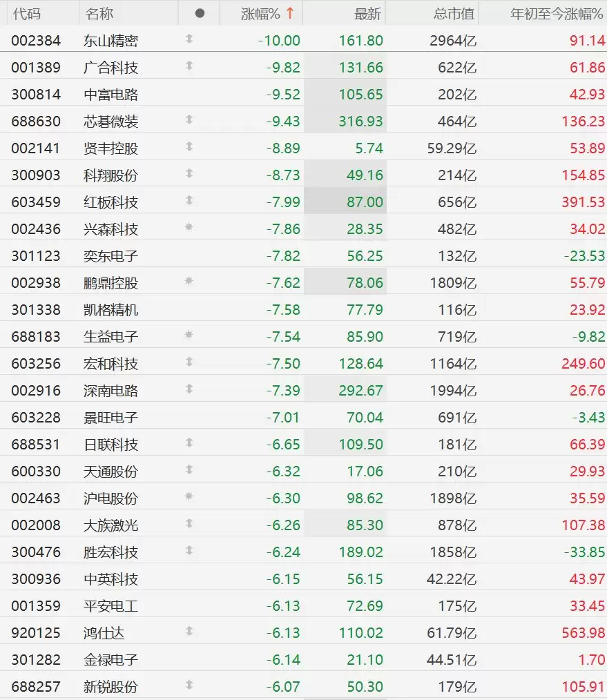
Task: Open stock 奕东电子
Action: 110,256
